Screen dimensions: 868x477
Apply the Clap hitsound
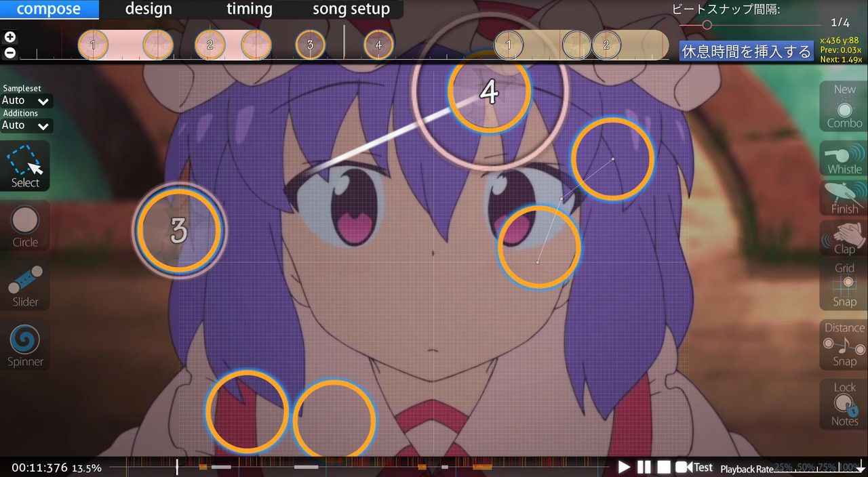842,239
